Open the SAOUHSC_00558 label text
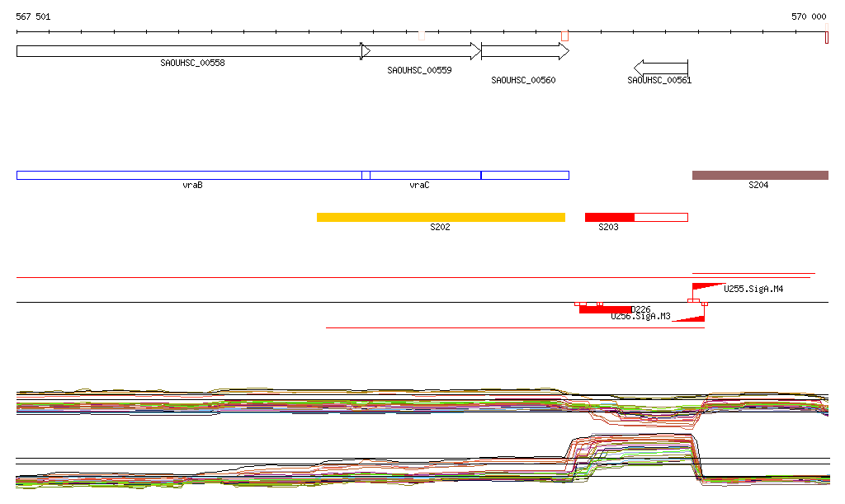This screenshot has height=504, width=845. [192, 63]
